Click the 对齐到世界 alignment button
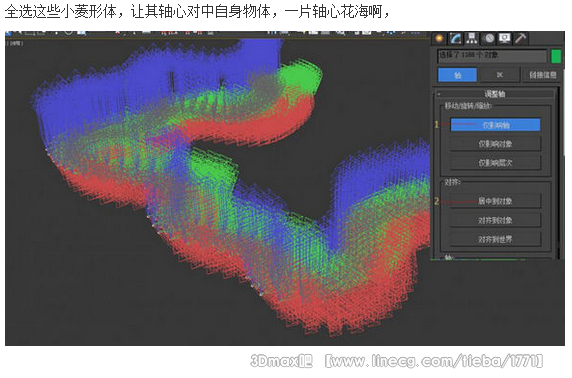The image size is (572, 378). [x=495, y=239]
